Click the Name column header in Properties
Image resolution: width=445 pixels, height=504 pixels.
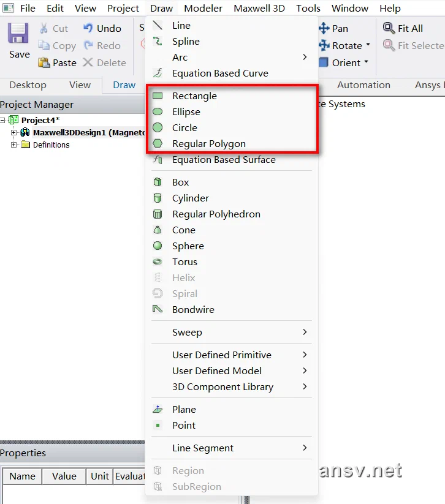tap(22, 476)
